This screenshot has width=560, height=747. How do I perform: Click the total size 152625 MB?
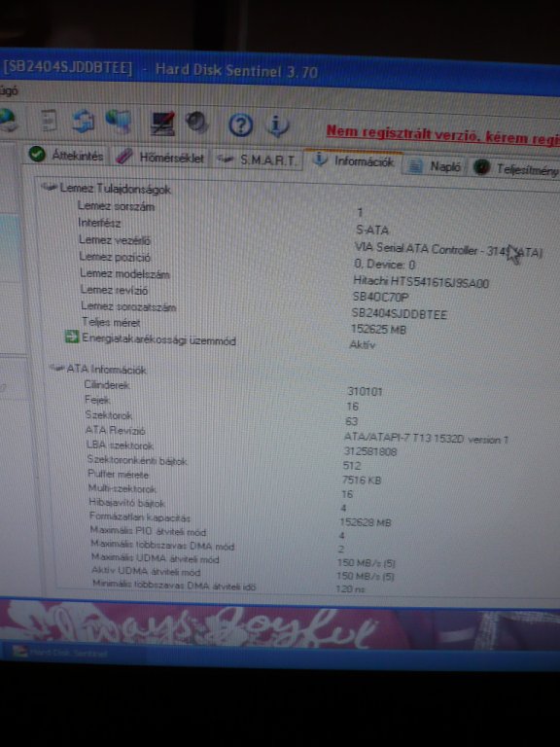[378, 329]
